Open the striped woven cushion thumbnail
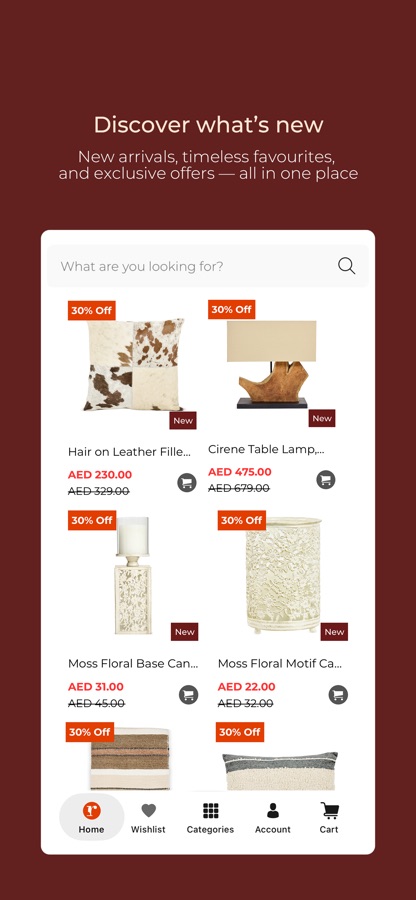Viewport: 416px width, 900px height. [130, 759]
